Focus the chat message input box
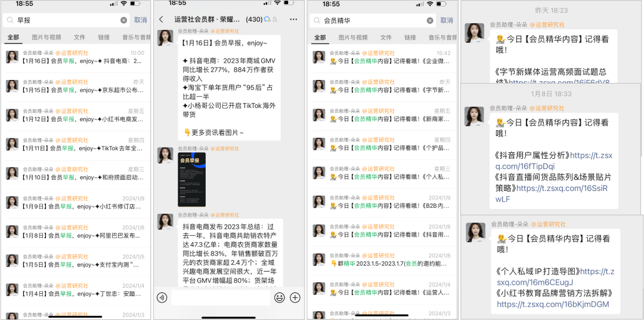 (221, 297)
